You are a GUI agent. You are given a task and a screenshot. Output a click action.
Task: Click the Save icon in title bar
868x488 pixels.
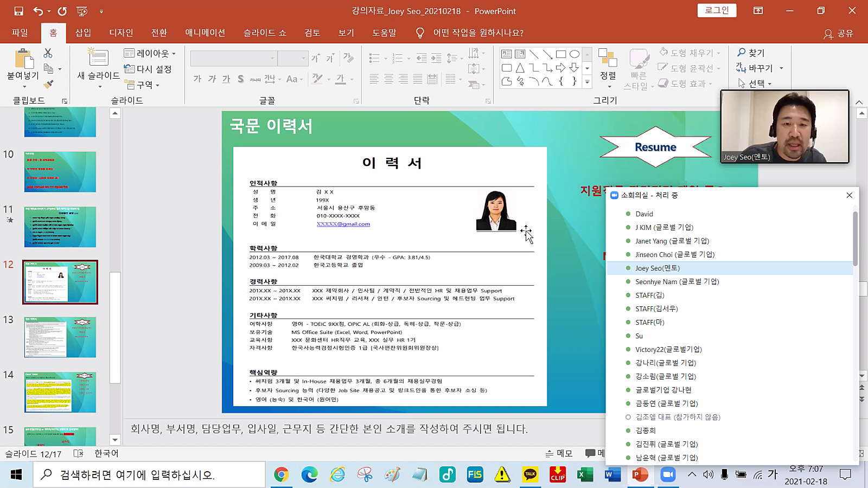tap(18, 11)
